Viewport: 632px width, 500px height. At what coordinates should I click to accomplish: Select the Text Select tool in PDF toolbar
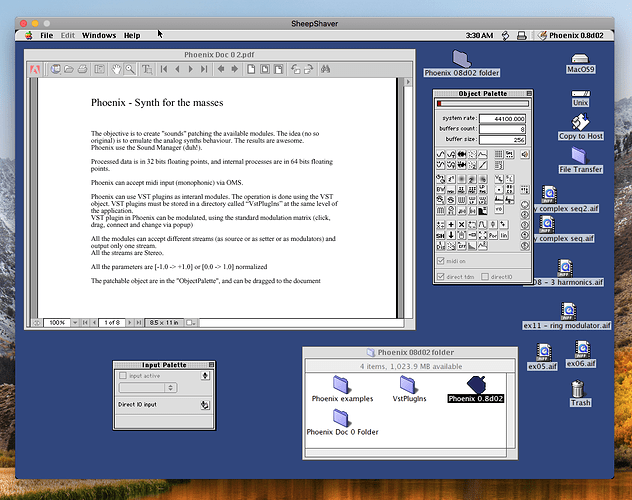point(147,69)
